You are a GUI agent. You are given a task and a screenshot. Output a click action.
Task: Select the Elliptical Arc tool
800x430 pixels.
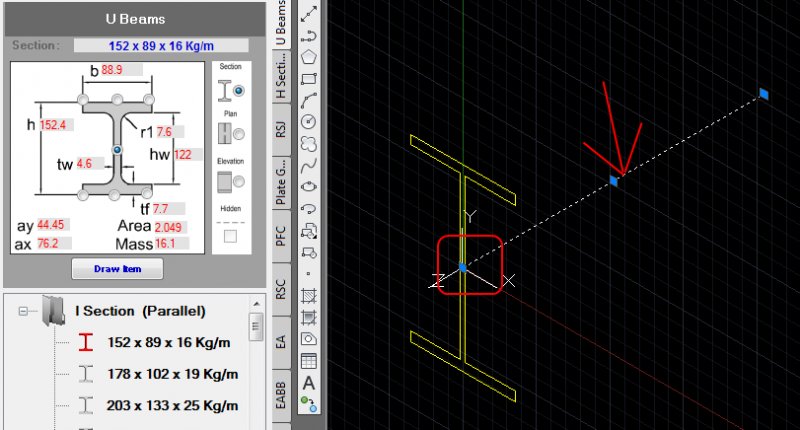(x=309, y=208)
